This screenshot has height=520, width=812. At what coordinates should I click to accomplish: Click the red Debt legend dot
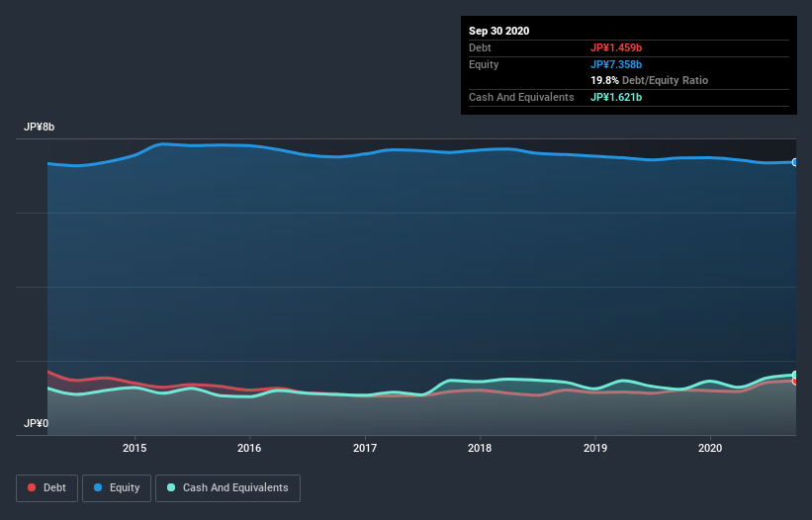(32, 487)
